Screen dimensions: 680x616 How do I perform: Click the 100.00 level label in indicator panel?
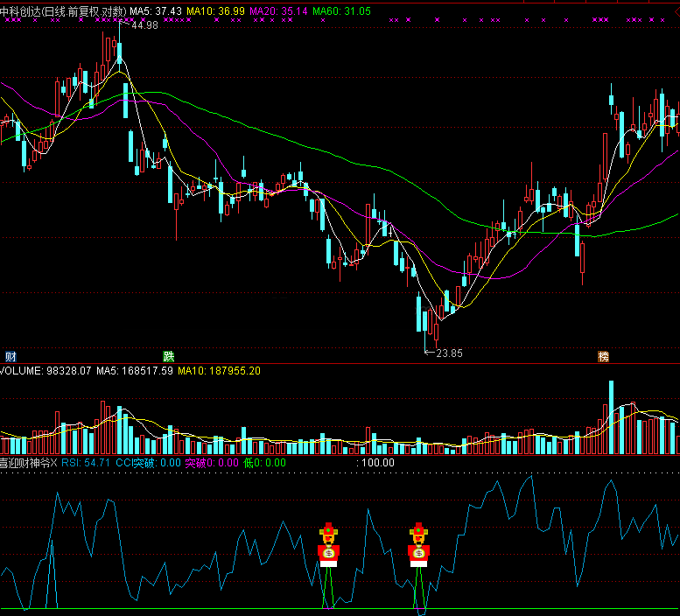click(x=377, y=462)
